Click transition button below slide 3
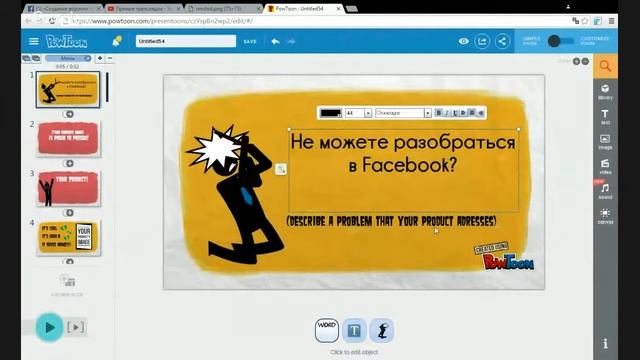 click(x=69, y=213)
